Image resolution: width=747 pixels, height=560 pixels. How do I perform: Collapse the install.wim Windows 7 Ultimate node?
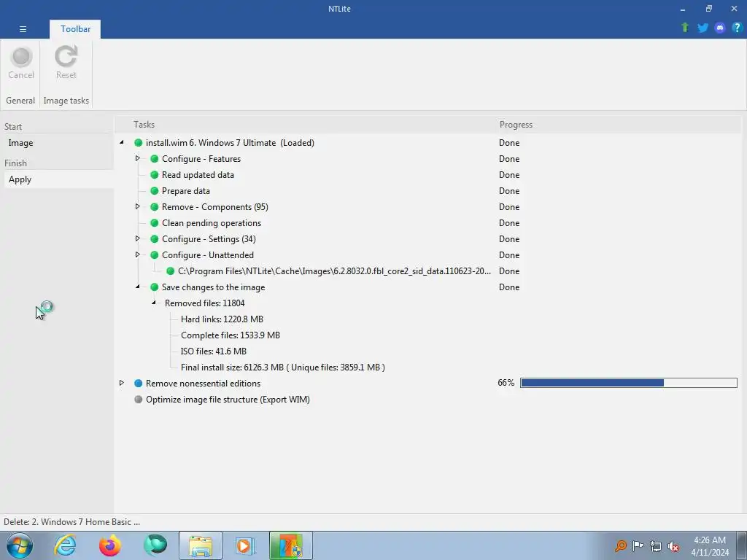122,142
